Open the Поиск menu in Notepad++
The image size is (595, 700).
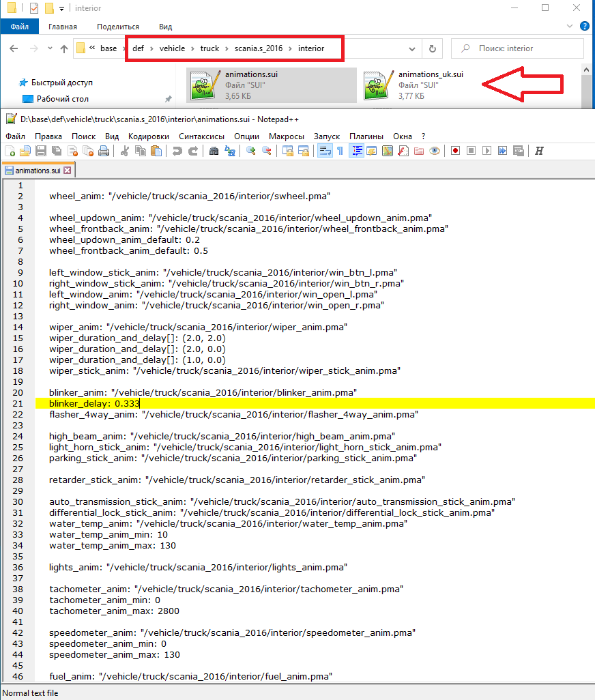83,136
